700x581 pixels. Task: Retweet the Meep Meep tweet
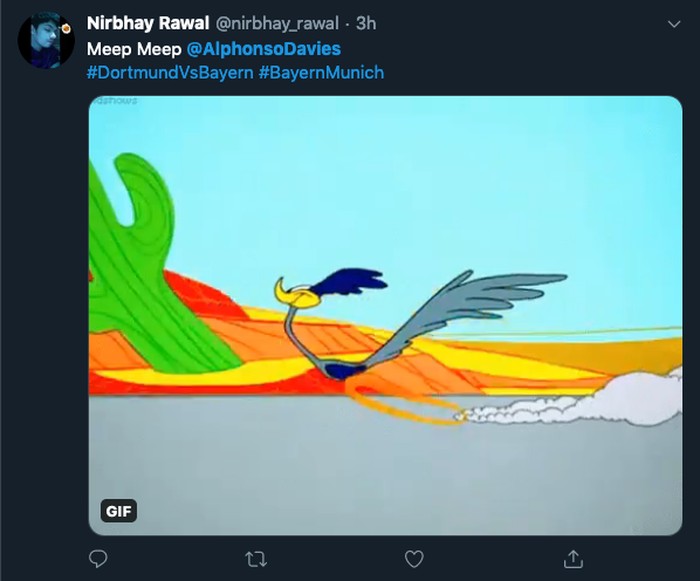(x=256, y=558)
